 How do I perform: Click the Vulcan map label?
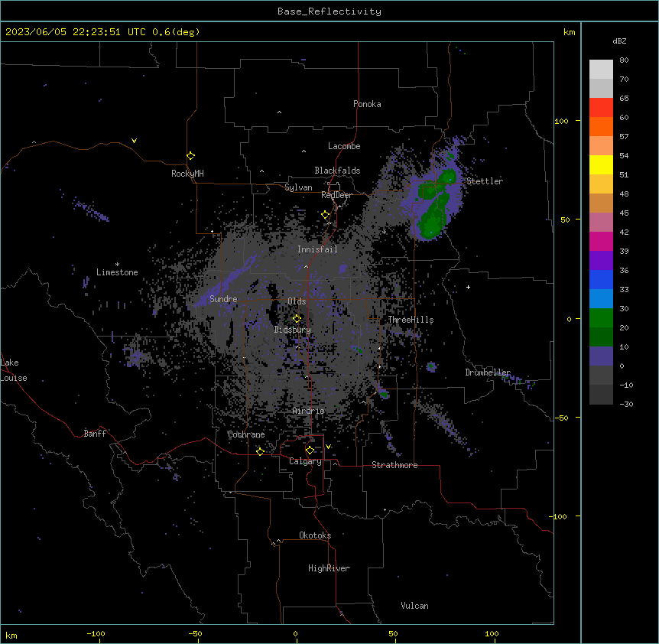tap(414, 606)
